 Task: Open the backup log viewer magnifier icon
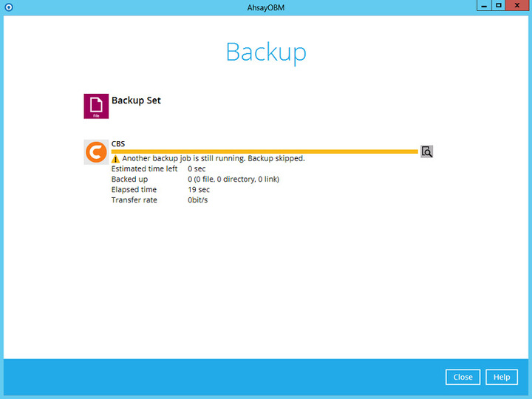click(426, 151)
